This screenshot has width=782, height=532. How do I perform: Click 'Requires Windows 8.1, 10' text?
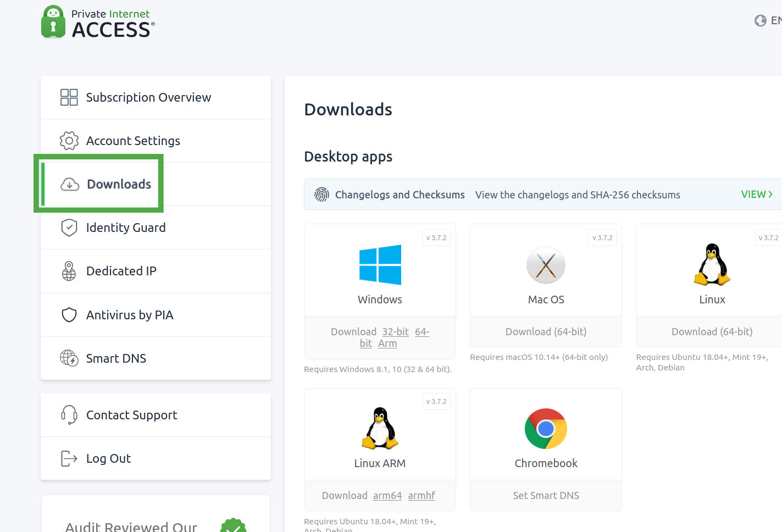[x=378, y=369]
